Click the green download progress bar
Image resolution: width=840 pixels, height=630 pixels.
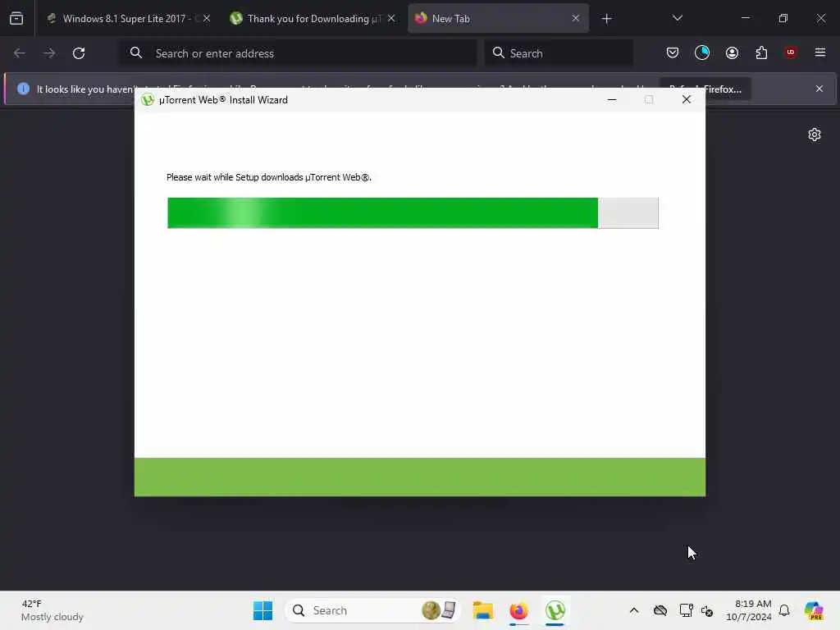point(413,212)
